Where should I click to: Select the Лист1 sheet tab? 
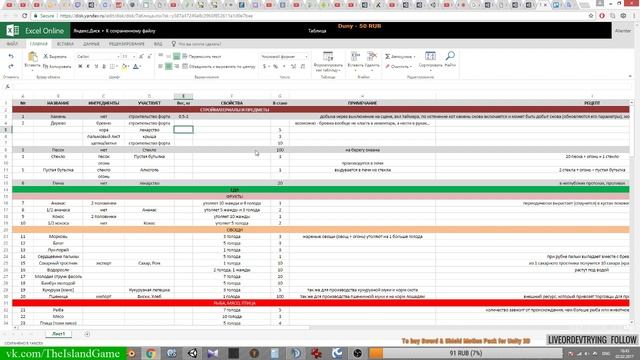[x=58, y=334]
